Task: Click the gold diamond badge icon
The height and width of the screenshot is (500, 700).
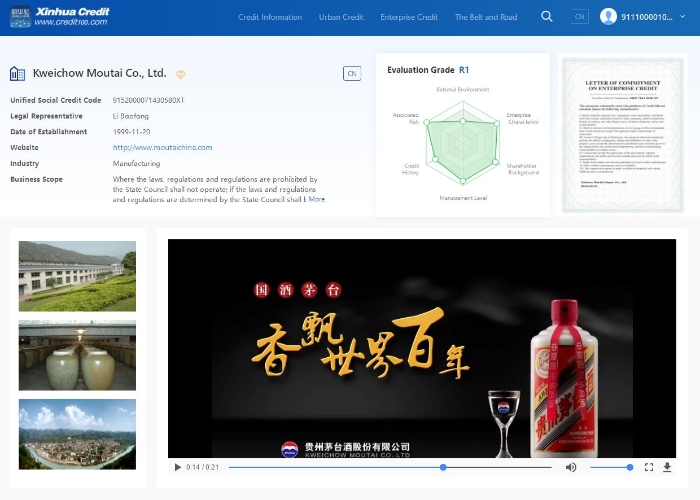Action: click(x=180, y=75)
